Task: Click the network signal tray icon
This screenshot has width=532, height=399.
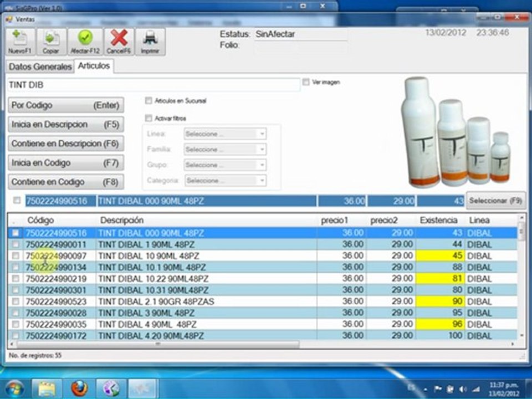Action: pyautogui.click(x=476, y=389)
